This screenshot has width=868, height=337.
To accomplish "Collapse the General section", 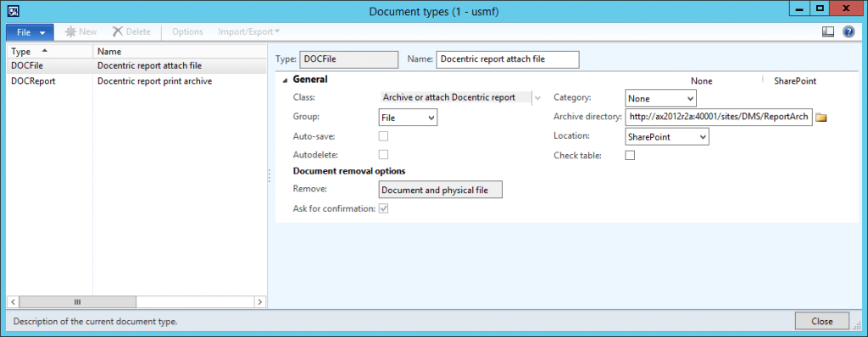I will 285,80.
